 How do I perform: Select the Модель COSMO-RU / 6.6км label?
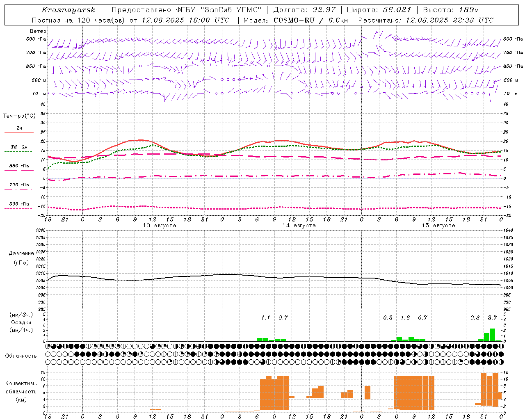(x=296, y=20)
